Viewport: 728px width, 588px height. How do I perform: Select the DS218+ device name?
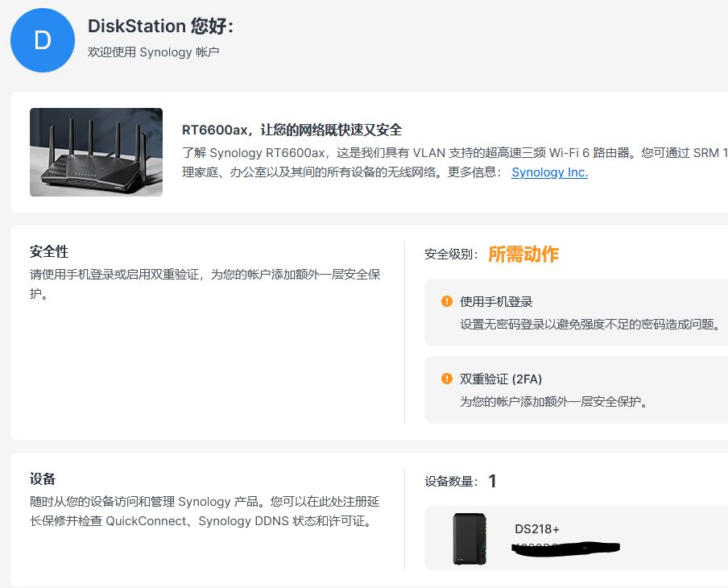tap(537, 529)
